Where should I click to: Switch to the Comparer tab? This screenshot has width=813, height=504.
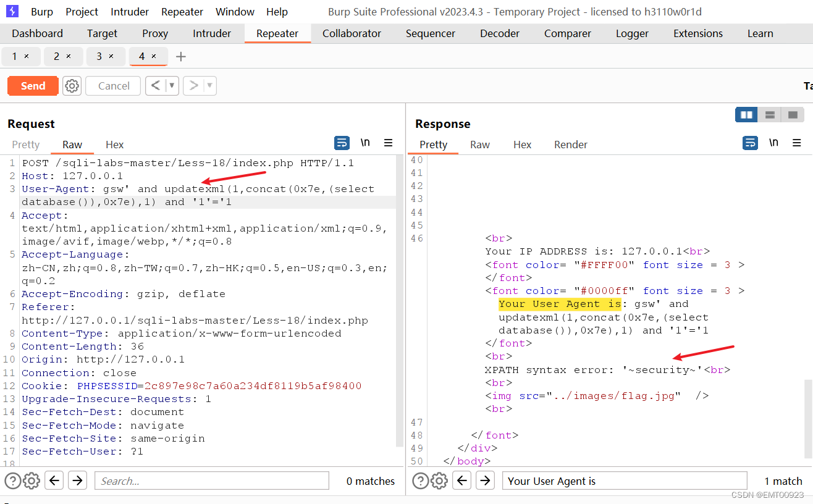[x=568, y=33]
